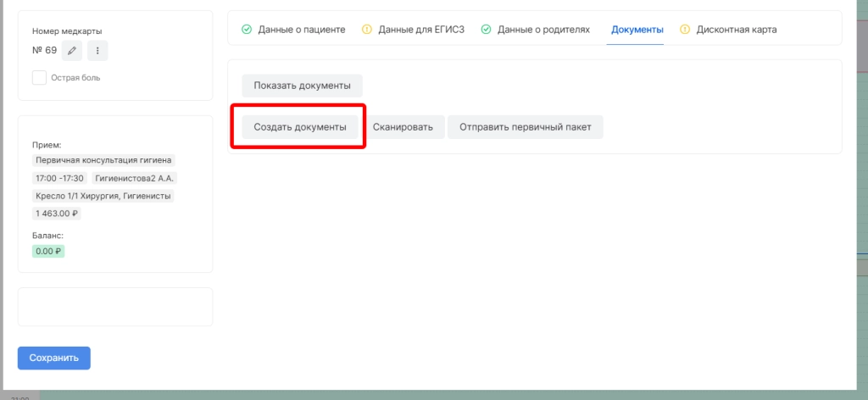Click yellow warning icon on Данные для ЕГИСЗ
This screenshot has height=400, width=868.
coord(367,30)
